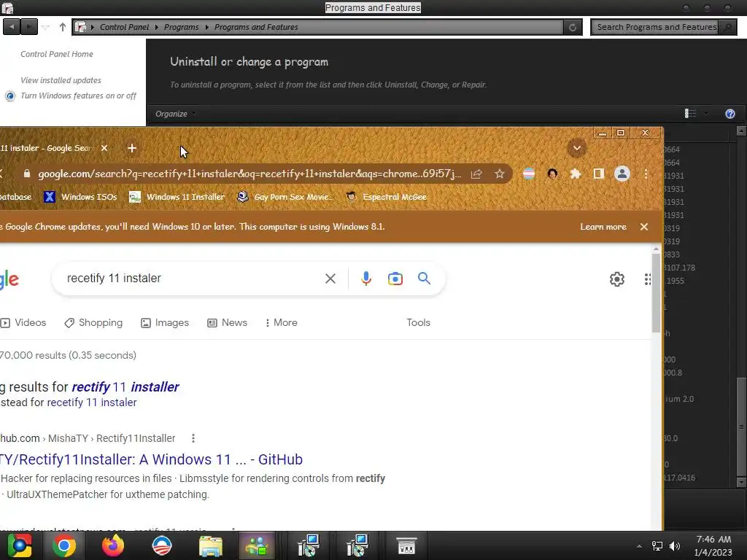Open Google apps grid
This screenshot has height=560, width=747.
click(x=647, y=279)
